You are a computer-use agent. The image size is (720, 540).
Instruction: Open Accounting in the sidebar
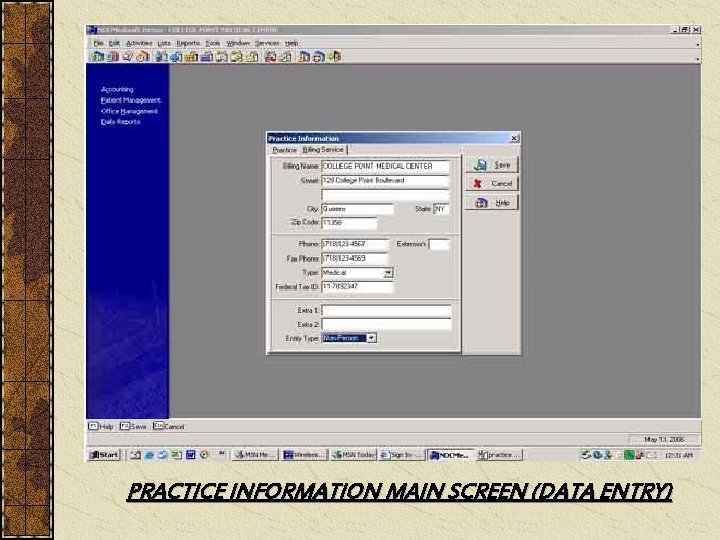click(x=117, y=89)
